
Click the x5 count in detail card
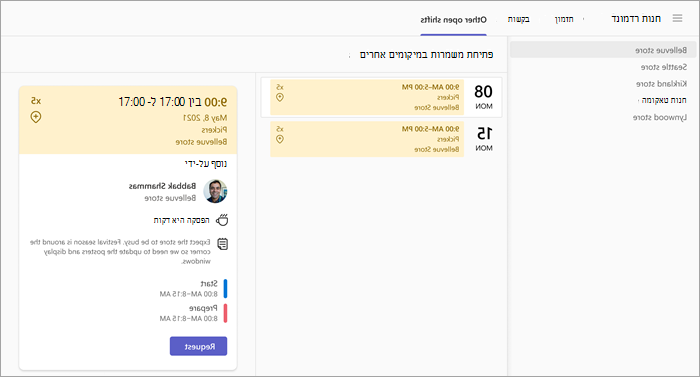[x=36, y=101]
